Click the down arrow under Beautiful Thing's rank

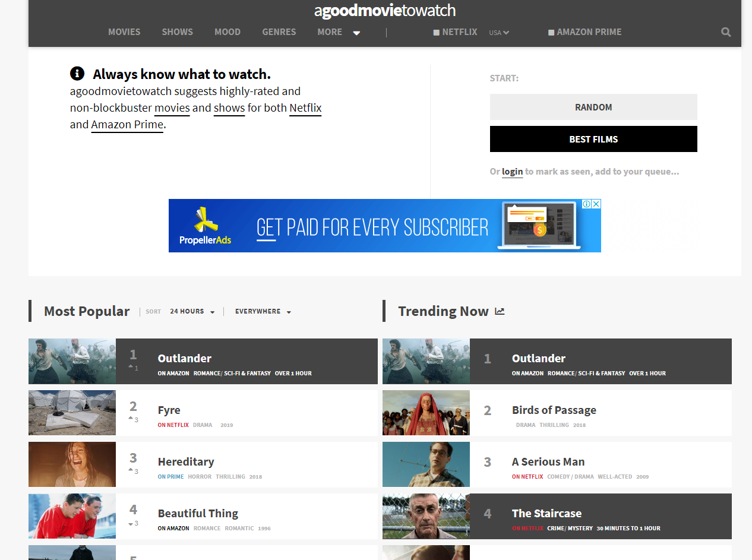coord(131,523)
